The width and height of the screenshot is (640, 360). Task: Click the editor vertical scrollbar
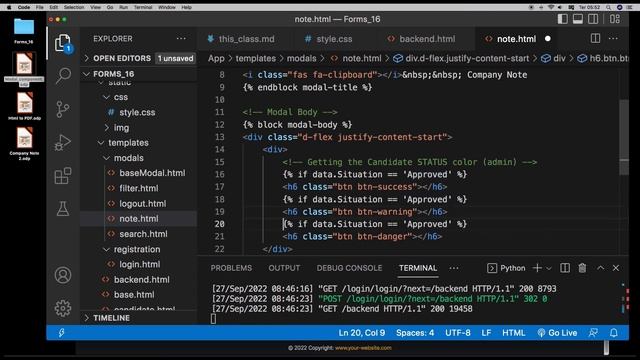click(624, 137)
